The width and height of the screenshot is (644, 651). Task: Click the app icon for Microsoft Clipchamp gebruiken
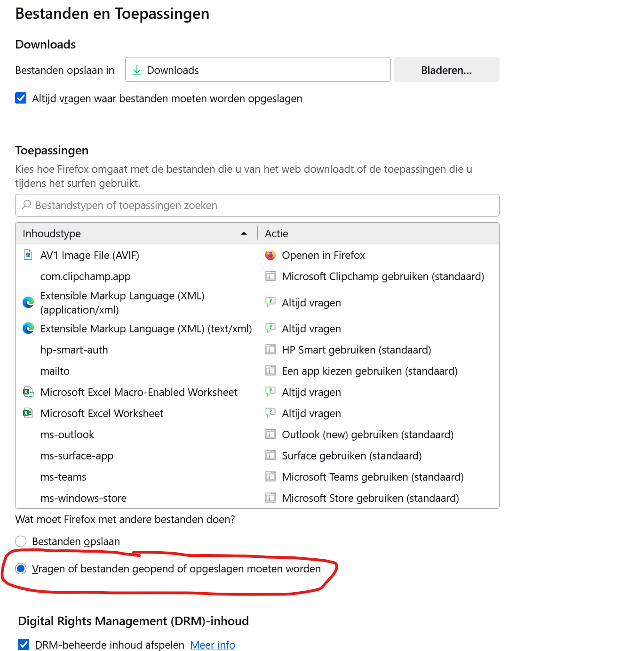270,276
